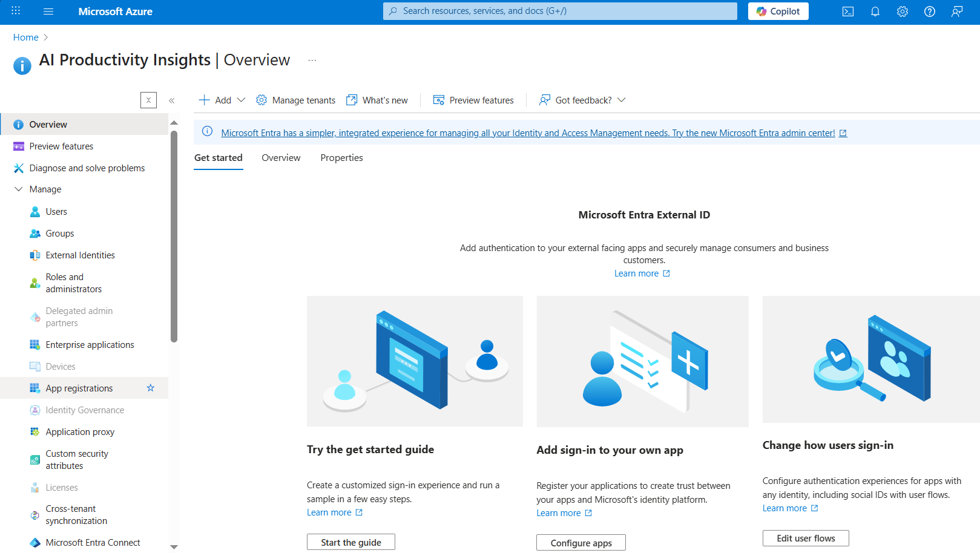The width and height of the screenshot is (980, 553).
Task: Click the Identity Governance icon
Action: coord(35,410)
